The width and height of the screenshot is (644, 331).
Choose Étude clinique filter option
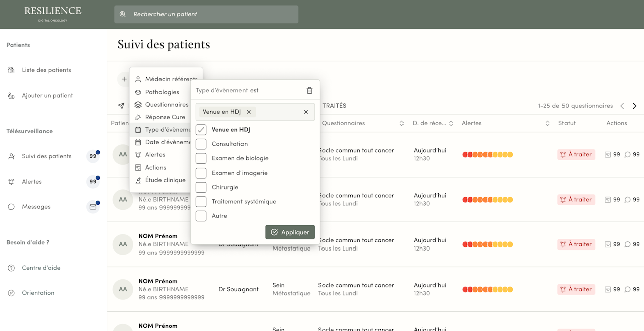pyautogui.click(x=165, y=180)
